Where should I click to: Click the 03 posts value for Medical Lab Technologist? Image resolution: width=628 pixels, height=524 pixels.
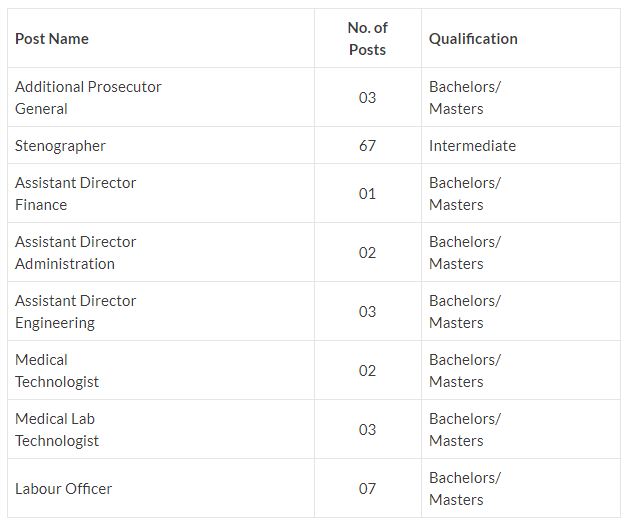click(x=367, y=430)
